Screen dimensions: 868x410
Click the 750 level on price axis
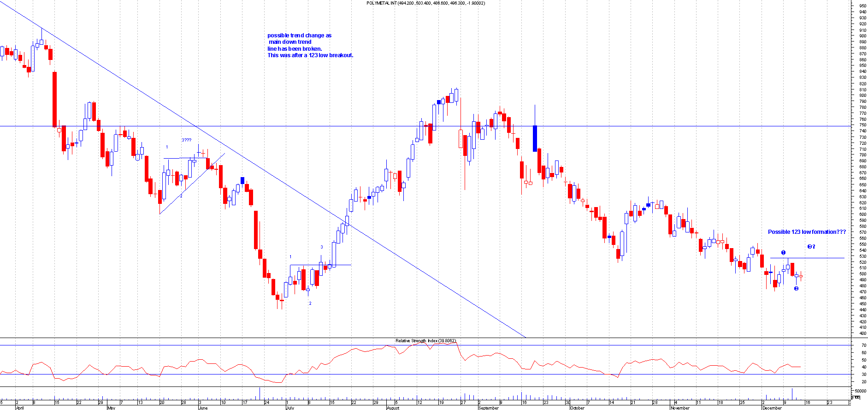coord(862,125)
